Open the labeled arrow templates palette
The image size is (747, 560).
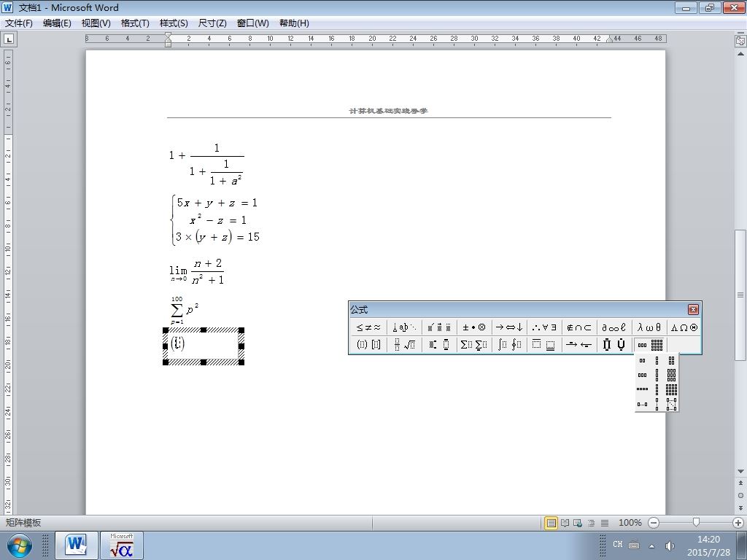[579, 345]
